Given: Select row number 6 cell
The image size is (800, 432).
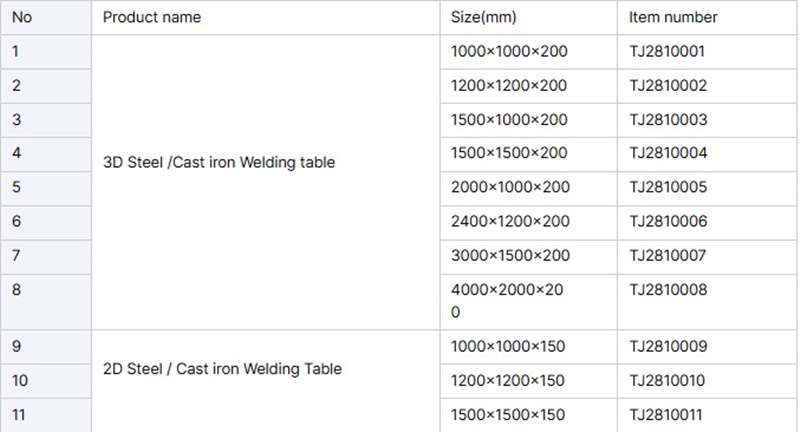Looking at the screenshot, I should [x=17, y=222].
